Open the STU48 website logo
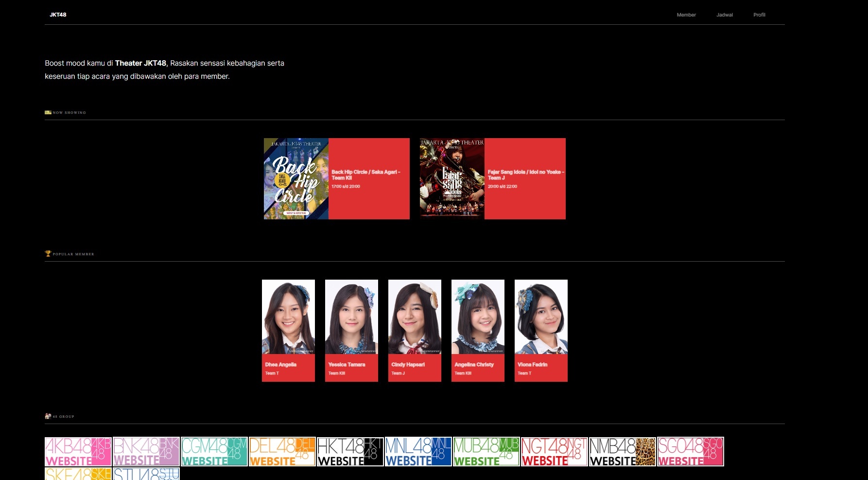This screenshot has width=868, height=480. click(x=146, y=474)
